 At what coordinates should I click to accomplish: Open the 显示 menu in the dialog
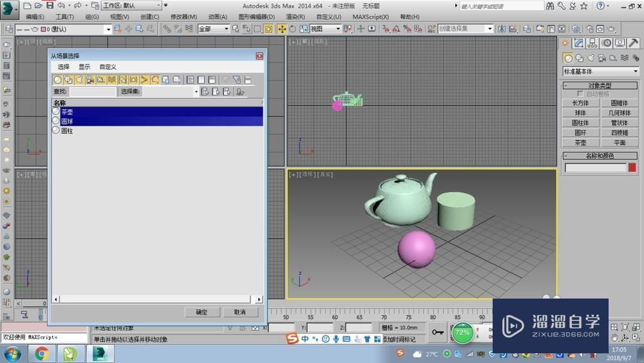[84, 66]
